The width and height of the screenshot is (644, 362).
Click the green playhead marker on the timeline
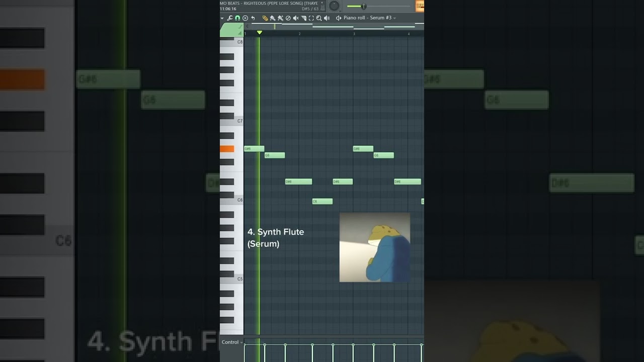click(260, 33)
